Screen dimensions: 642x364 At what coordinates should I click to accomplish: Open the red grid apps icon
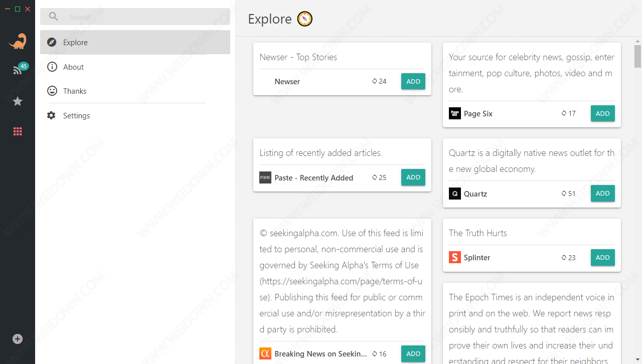pos(18,131)
